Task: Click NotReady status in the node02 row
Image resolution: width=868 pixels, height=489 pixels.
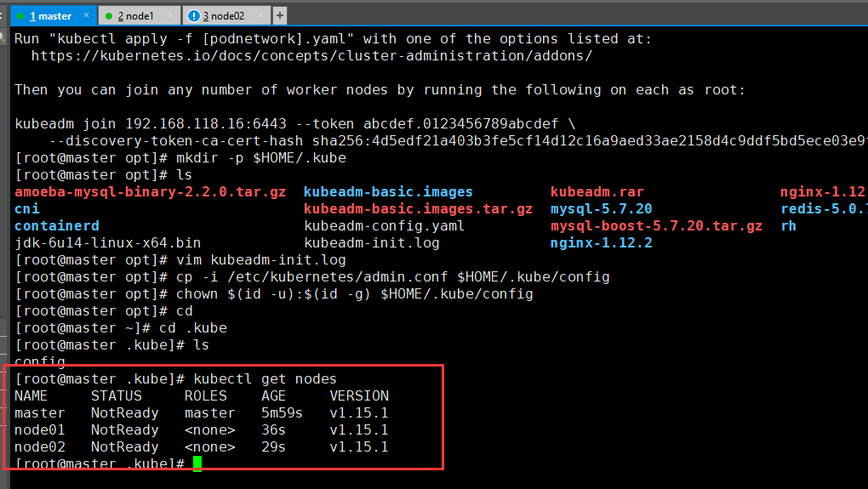Action: pyautogui.click(x=124, y=447)
